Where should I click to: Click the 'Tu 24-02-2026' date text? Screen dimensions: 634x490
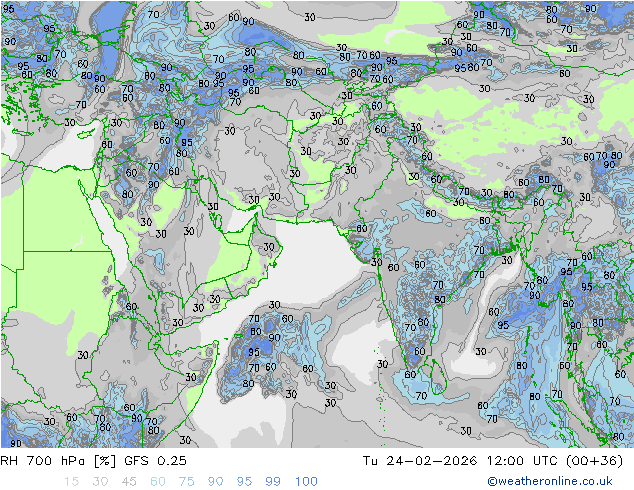[x=420, y=461]
